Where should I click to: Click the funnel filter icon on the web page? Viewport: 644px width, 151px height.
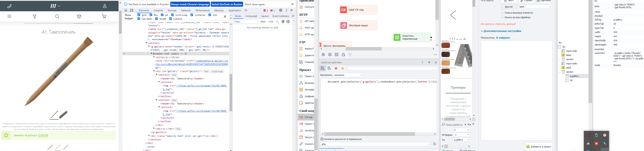tap(35, 16)
